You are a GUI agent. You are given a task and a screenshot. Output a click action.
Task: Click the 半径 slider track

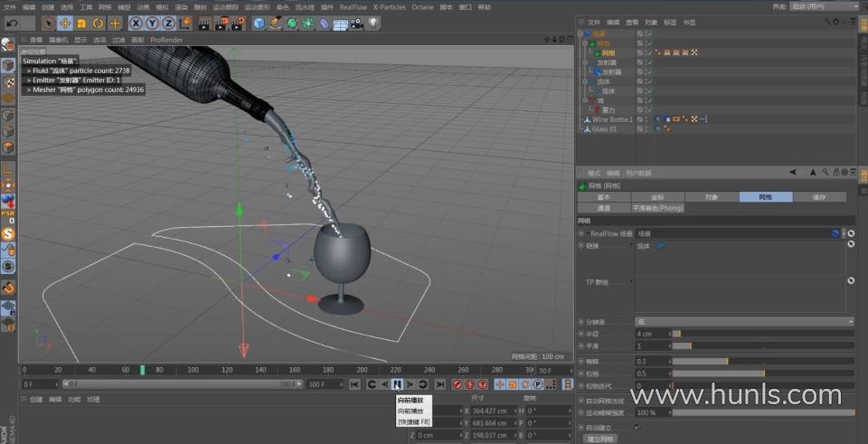point(764,333)
